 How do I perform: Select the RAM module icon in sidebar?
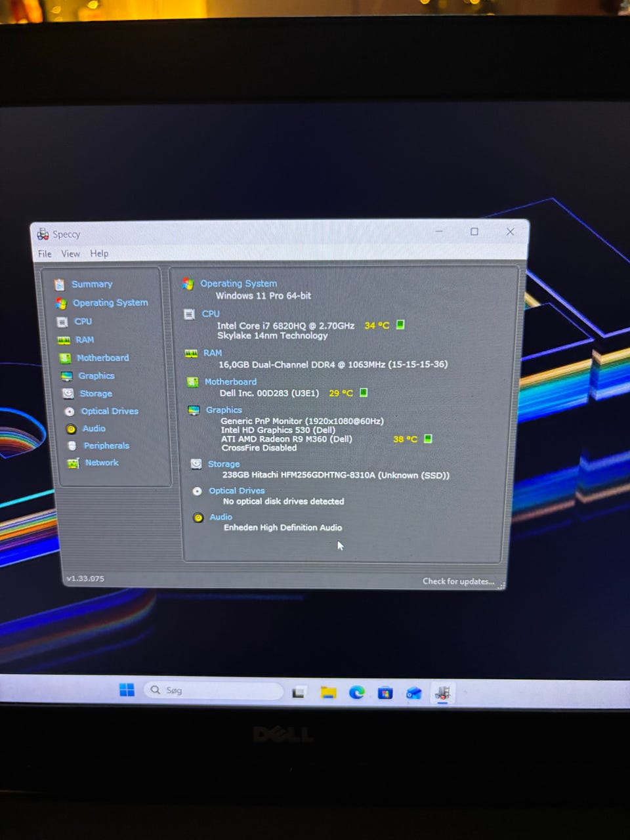(64, 340)
